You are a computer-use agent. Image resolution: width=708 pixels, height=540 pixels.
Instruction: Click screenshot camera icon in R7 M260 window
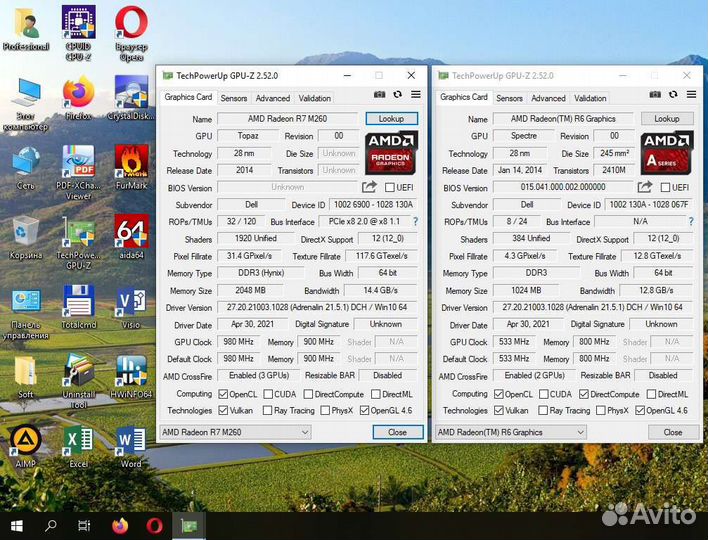pos(379,94)
